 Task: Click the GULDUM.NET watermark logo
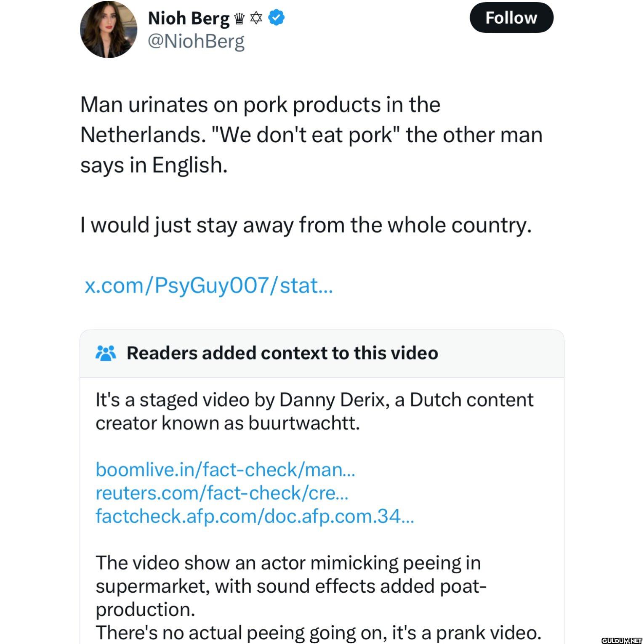(x=621, y=640)
